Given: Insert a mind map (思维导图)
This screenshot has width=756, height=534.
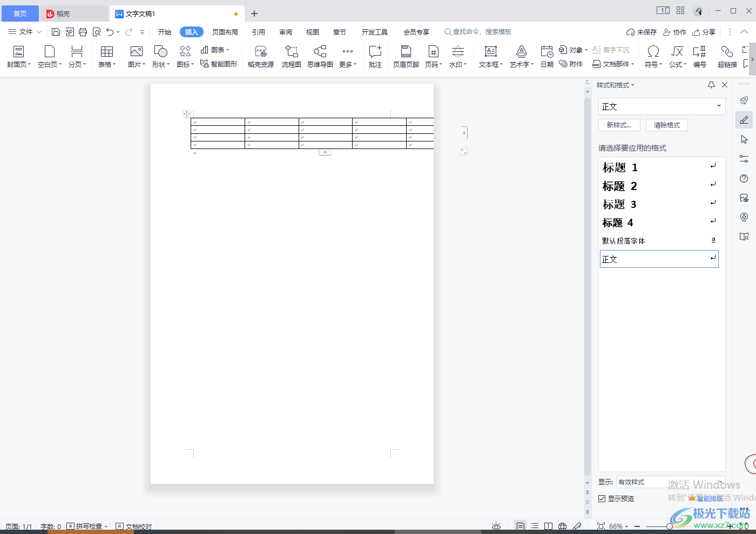Looking at the screenshot, I should point(320,56).
